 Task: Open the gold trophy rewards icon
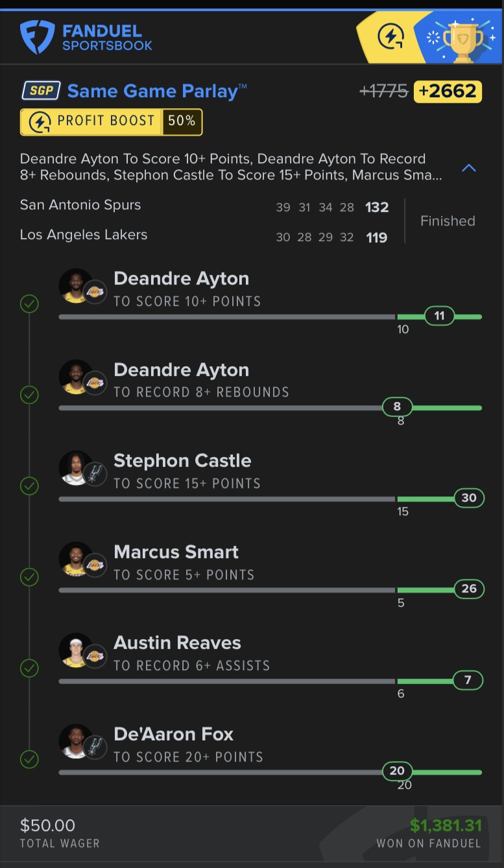[463, 40]
